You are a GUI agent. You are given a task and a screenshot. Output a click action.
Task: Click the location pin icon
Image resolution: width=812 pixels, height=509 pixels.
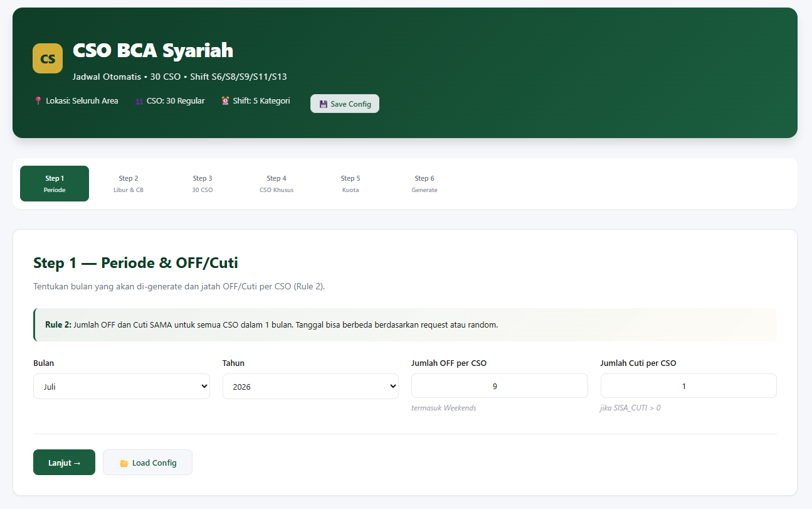[38, 101]
